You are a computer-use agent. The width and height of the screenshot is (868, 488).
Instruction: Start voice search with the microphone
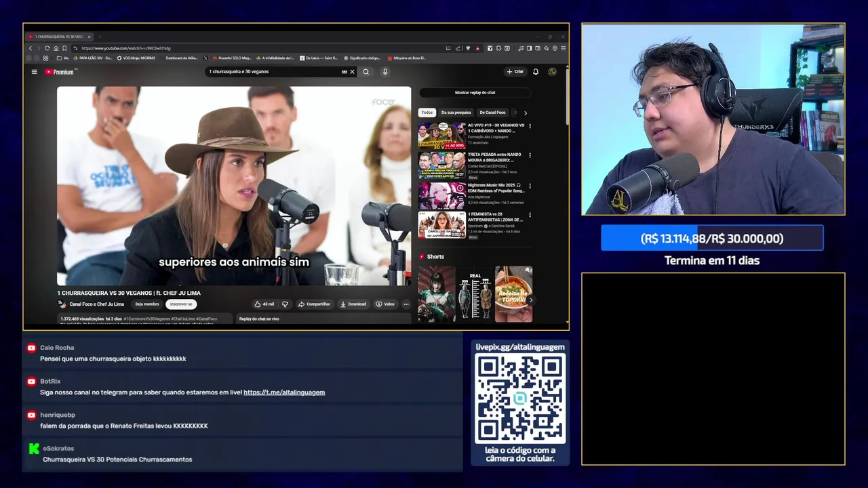(385, 72)
